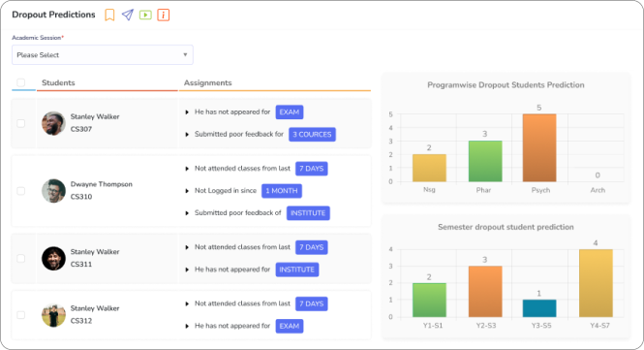Click the orange bookmark icon
Screen dimensions: 644x350
point(109,15)
